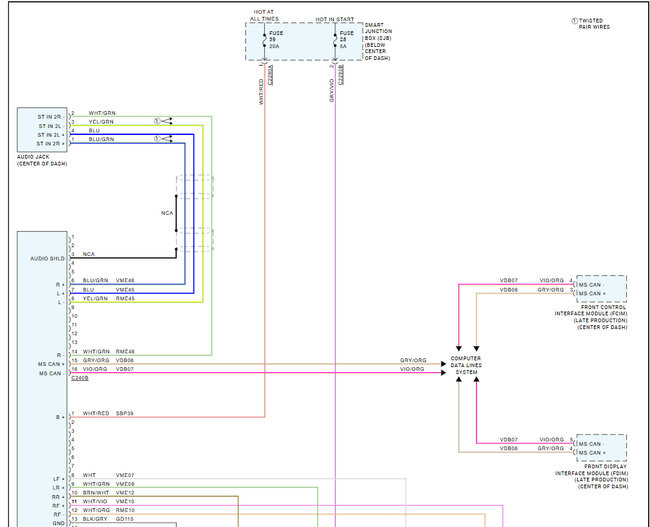This screenshot has width=650, height=527.
Task: Click the WHT/RED SBP39 wire label
Action: click(x=108, y=414)
